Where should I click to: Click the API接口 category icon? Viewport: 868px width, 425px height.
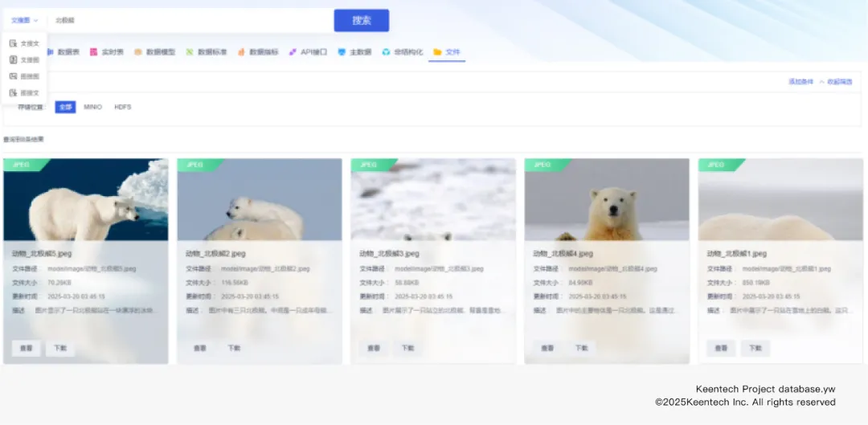(293, 52)
